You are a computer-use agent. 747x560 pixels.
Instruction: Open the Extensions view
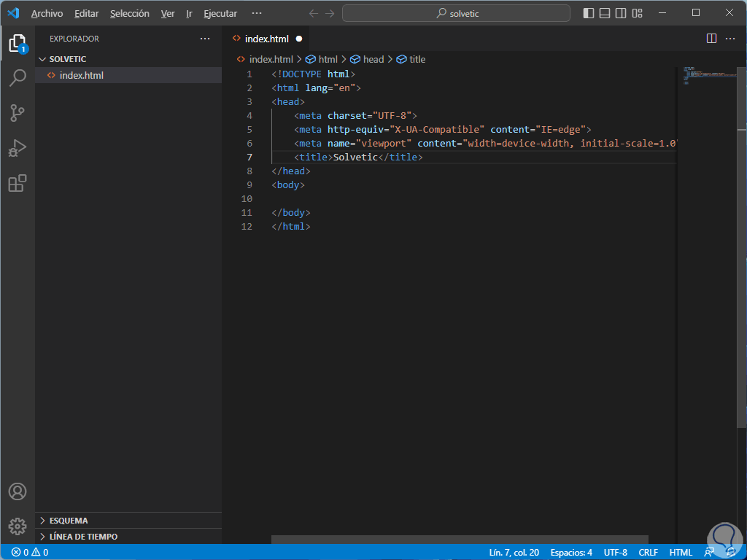tap(18, 183)
